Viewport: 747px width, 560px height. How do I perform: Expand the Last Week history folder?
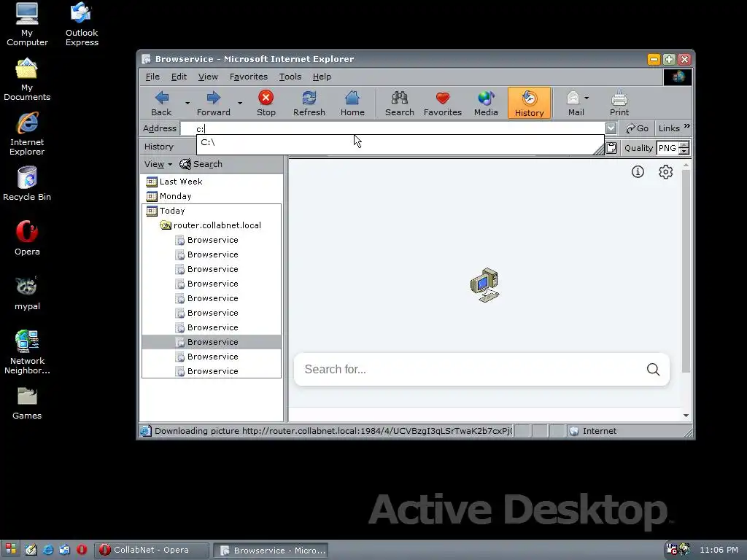(x=174, y=182)
